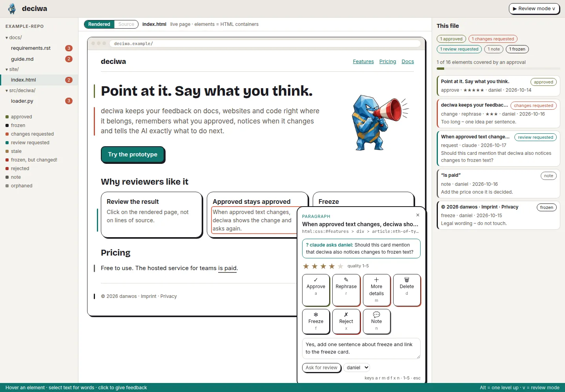The width and height of the screenshot is (565, 392).
Task: Open the Pricing nav link
Action: pyautogui.click(x=388, y=62)
